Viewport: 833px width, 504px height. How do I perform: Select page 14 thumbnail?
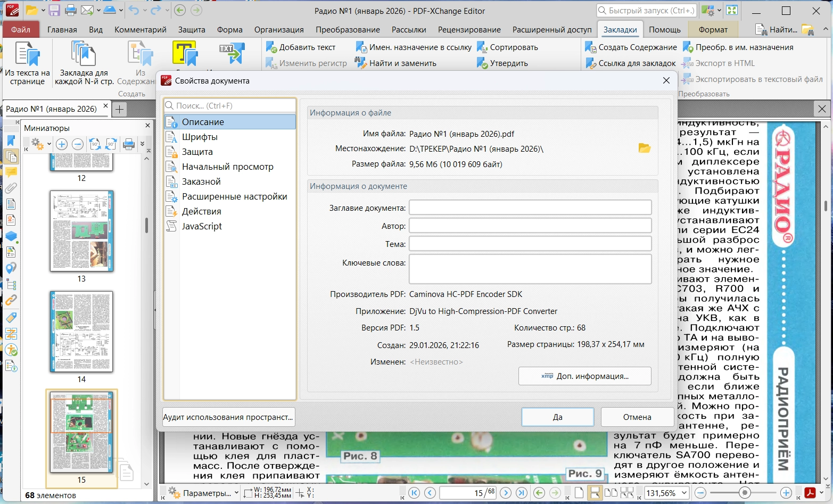(x=81, y=332)
